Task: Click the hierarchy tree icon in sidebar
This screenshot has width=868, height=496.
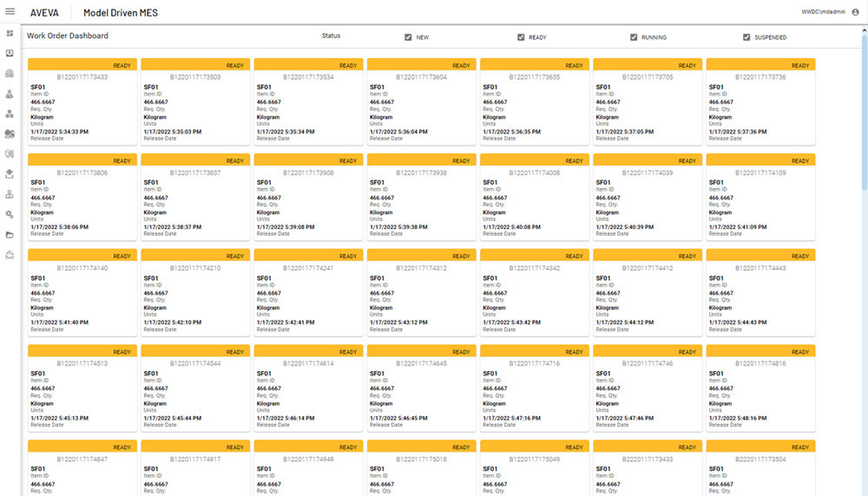Action: [x=10, y=194]
